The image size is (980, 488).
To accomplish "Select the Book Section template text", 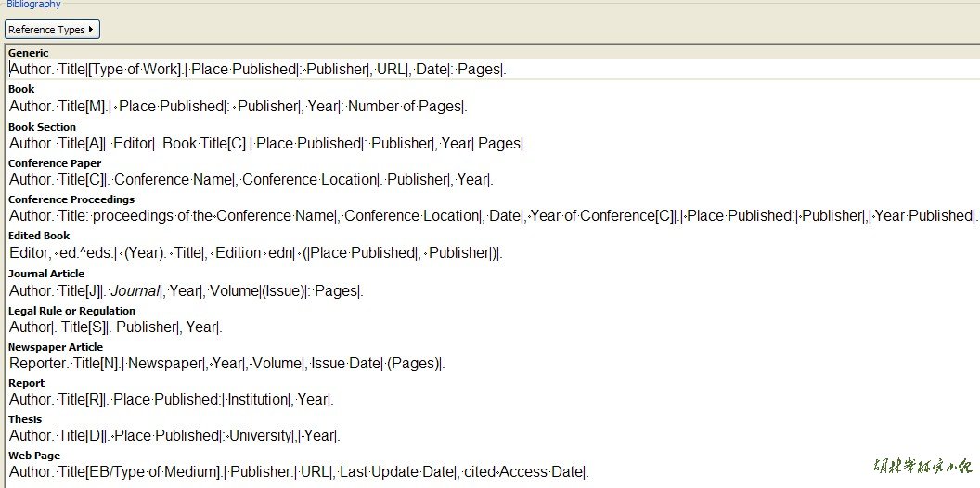I will point(267,144).
